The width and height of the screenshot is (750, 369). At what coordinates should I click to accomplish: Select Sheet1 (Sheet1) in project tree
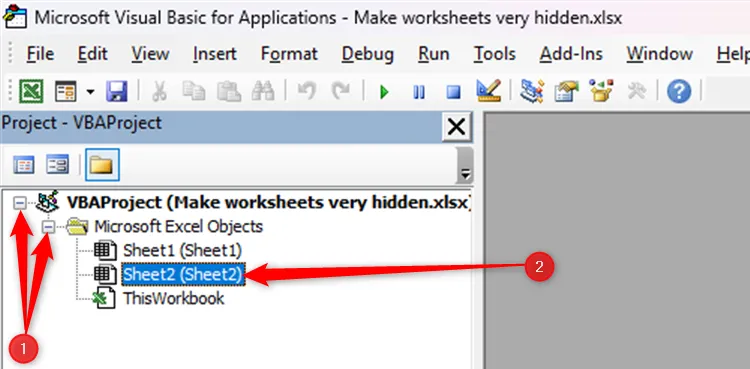(x=182, y=250)
